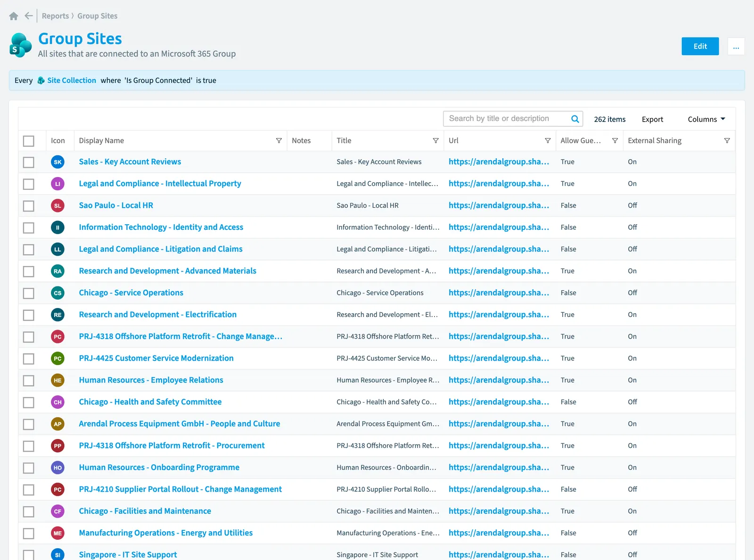
Task: Open filter on Url column
Action: click(548, 141)
